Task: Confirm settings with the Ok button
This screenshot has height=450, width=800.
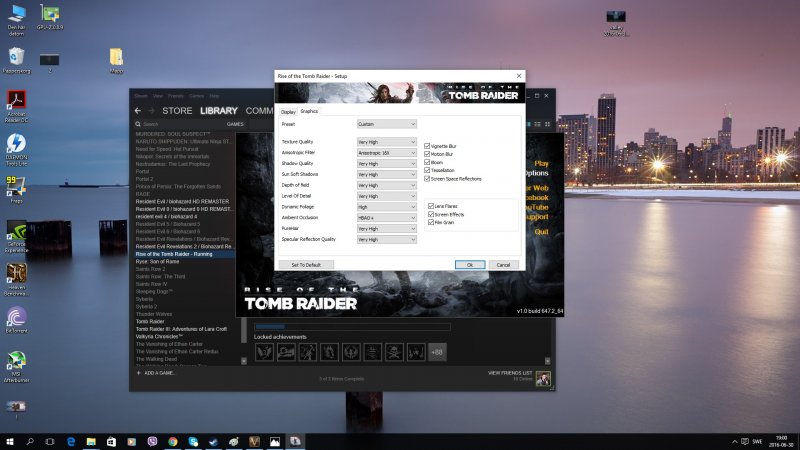Action: click(x=470, y=265)
